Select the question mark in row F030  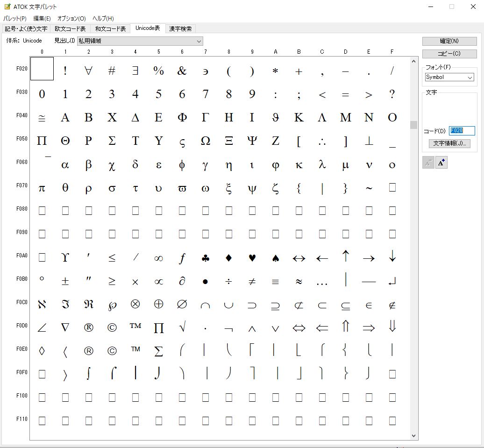coord(392,94)
